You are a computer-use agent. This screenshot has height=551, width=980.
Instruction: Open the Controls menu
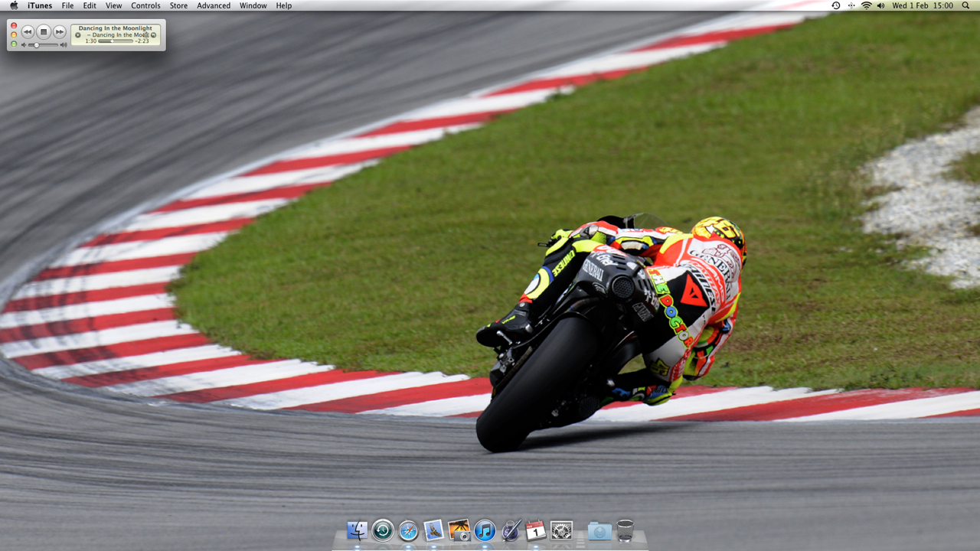point(145,5)
